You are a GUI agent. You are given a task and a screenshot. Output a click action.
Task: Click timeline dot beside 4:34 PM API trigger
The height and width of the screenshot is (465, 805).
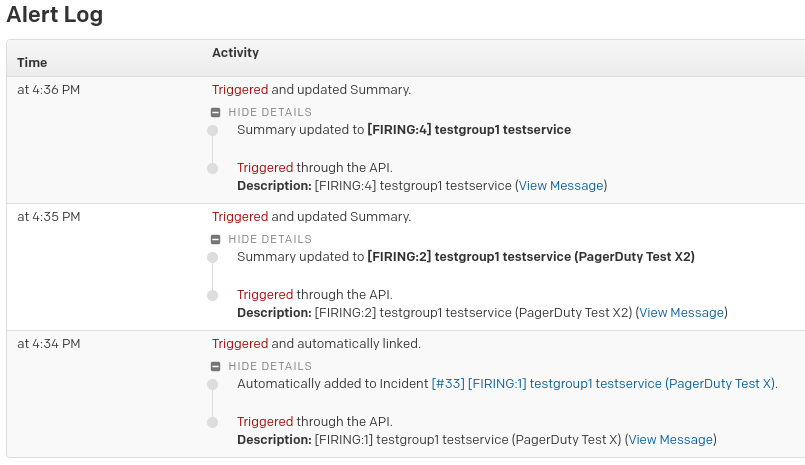point(212,423)
